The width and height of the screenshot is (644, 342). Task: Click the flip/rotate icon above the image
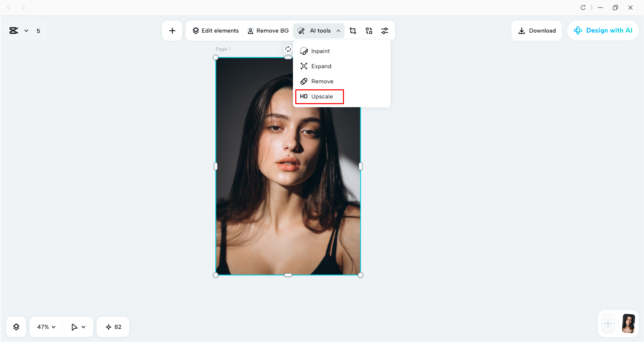point(288,49)
